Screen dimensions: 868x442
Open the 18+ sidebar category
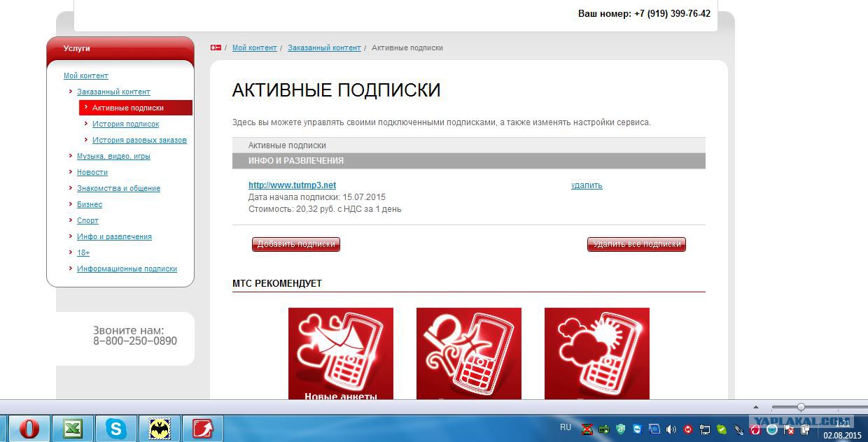coord(83,252)
